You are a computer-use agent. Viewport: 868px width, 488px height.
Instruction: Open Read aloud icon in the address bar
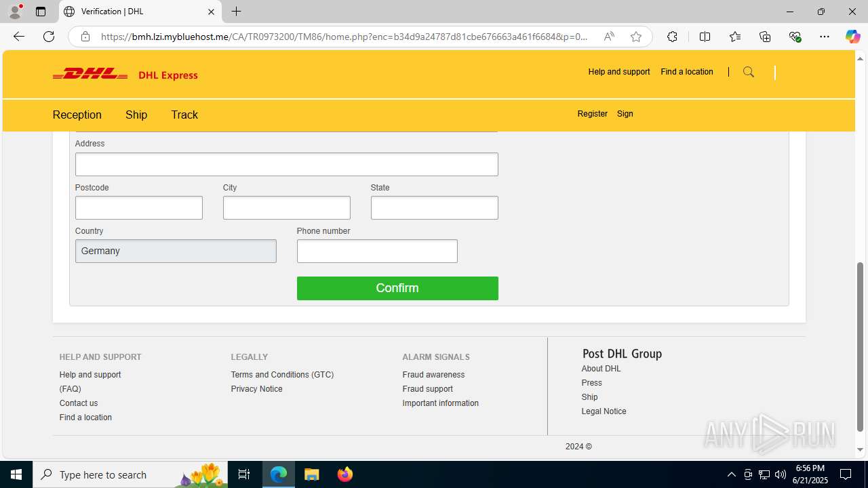609,37
